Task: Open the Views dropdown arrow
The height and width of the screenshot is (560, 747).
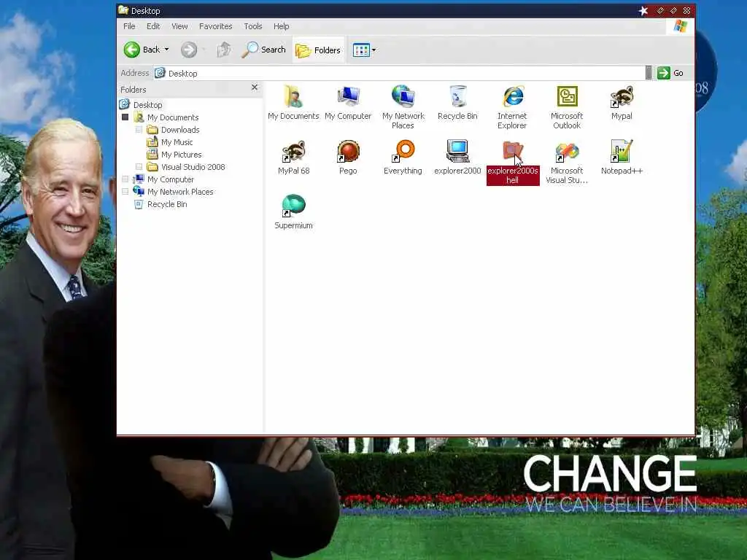Action: [374, 50]
